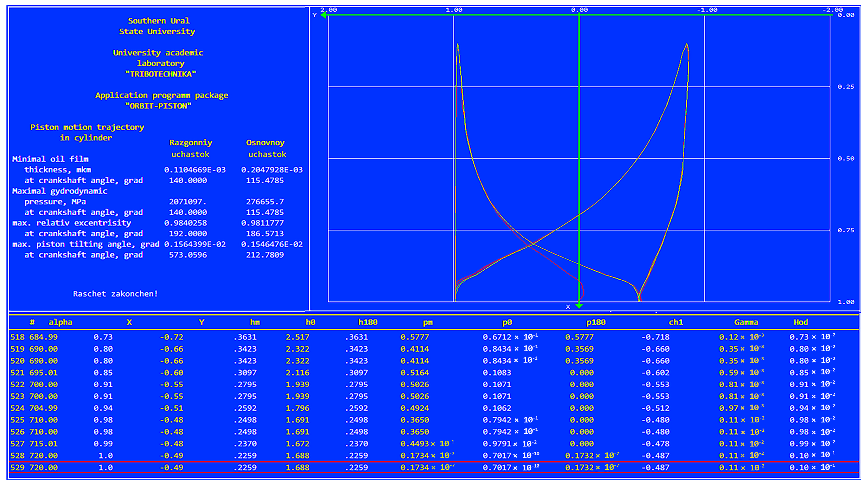Screen dimensions: 868x484
Task: Click the 'Piston motion trajectory' heading
Action: 87,127
